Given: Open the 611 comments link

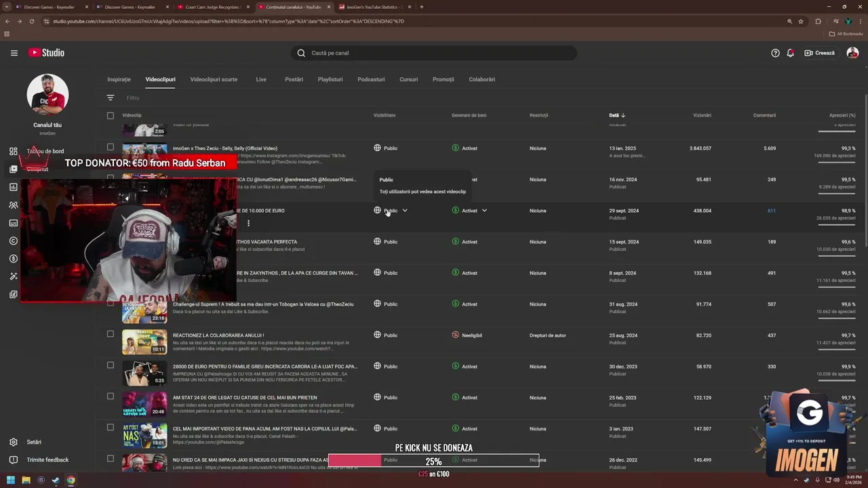Looking at the screenshot, I should click(771, 211).
